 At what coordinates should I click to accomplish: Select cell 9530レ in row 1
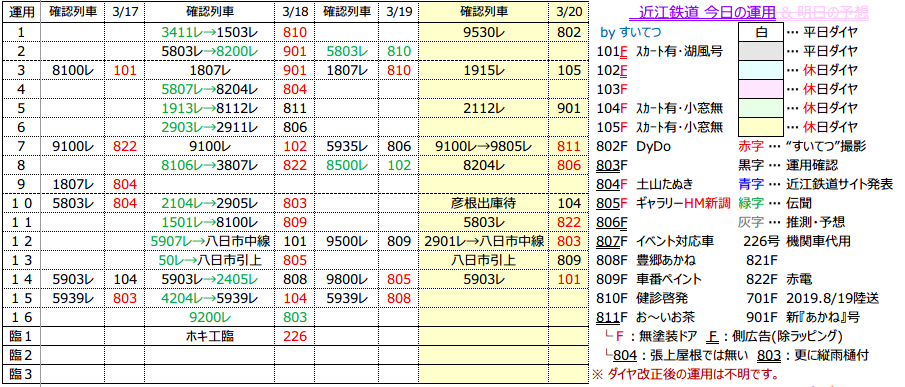[484, 32]
